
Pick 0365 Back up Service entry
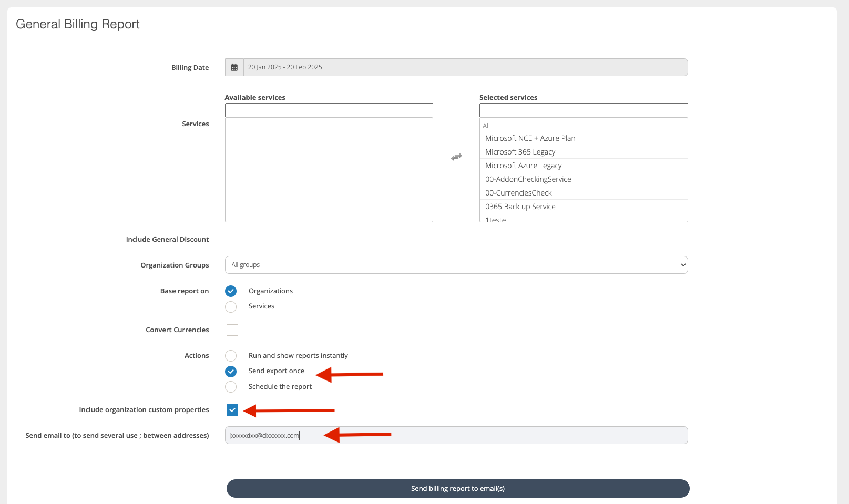tap(520, 207)
